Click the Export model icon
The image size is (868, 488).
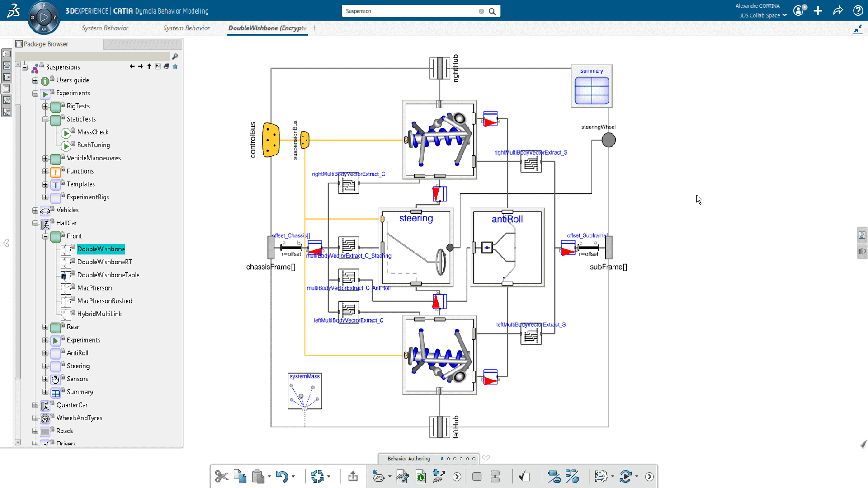tap(353, 476)
